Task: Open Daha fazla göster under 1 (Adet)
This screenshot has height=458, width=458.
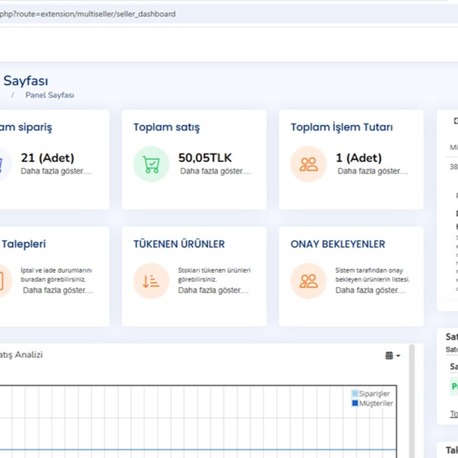Action: pyautogui.click(x=373, y=171)
